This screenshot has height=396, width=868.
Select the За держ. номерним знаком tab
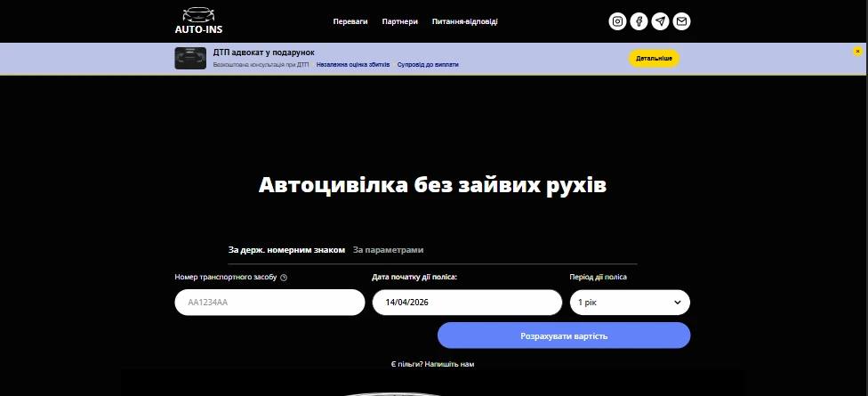pos(286,250)
